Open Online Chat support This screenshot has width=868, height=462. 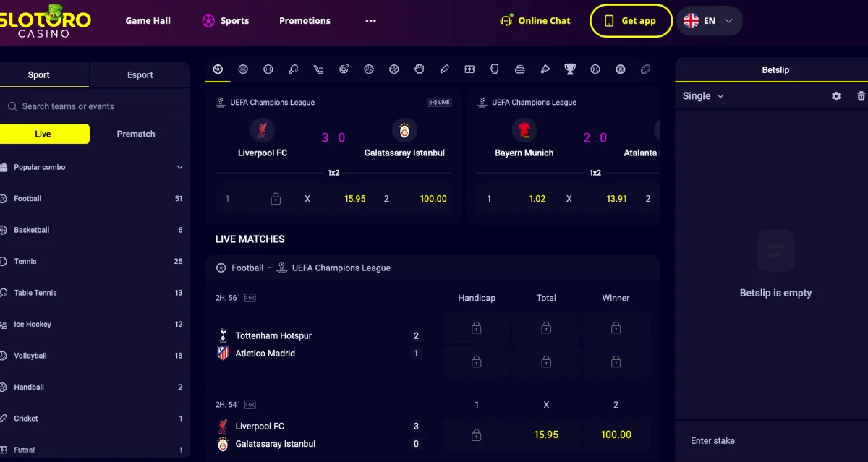point(535,21)
